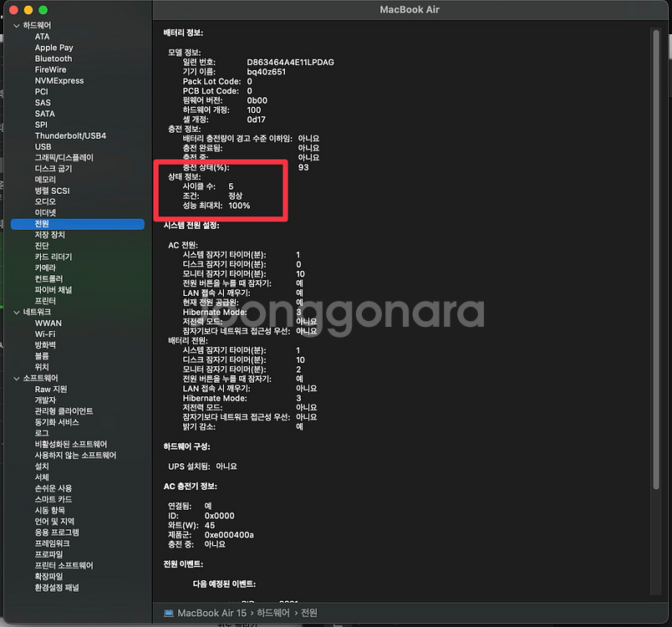Collapse the 소프트웨어 section chevron
Image resolution: width=672 pixels, height=627 pixels.
17,378
